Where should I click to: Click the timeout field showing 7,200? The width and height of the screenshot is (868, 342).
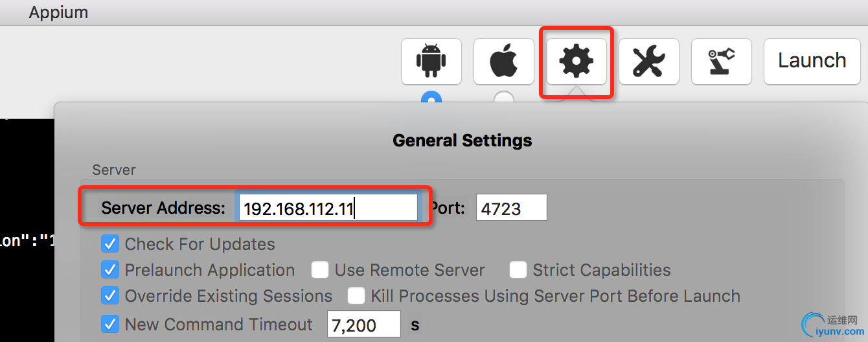(364, 324)
